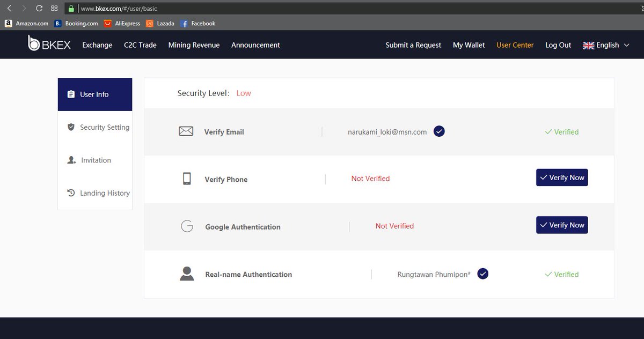Click the name Rungtawan Phumipon*
Viewport: 644px width, 339px height.
tap(434, 275)
